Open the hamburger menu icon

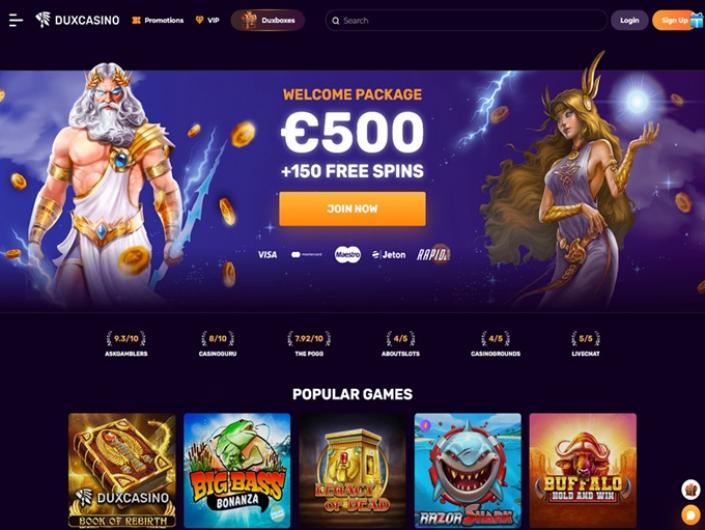pos(16,20)
